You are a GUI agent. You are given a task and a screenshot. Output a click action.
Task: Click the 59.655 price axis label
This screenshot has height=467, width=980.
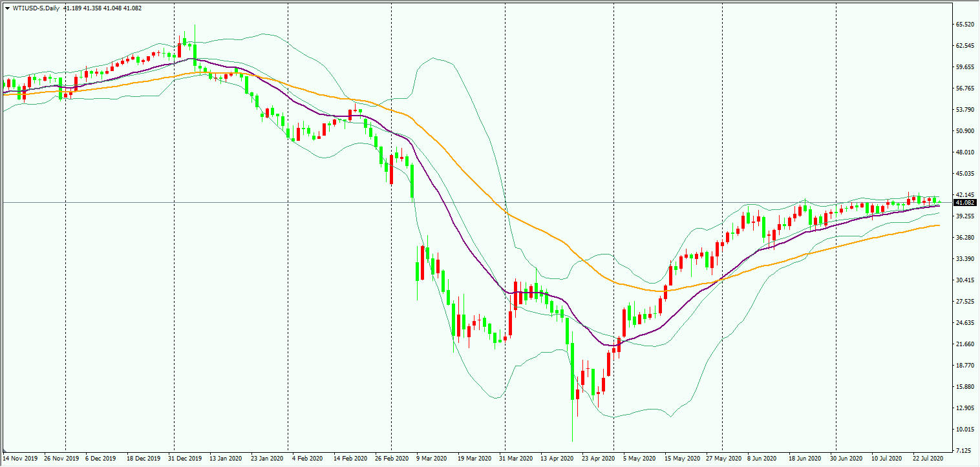tap(964, 67)
